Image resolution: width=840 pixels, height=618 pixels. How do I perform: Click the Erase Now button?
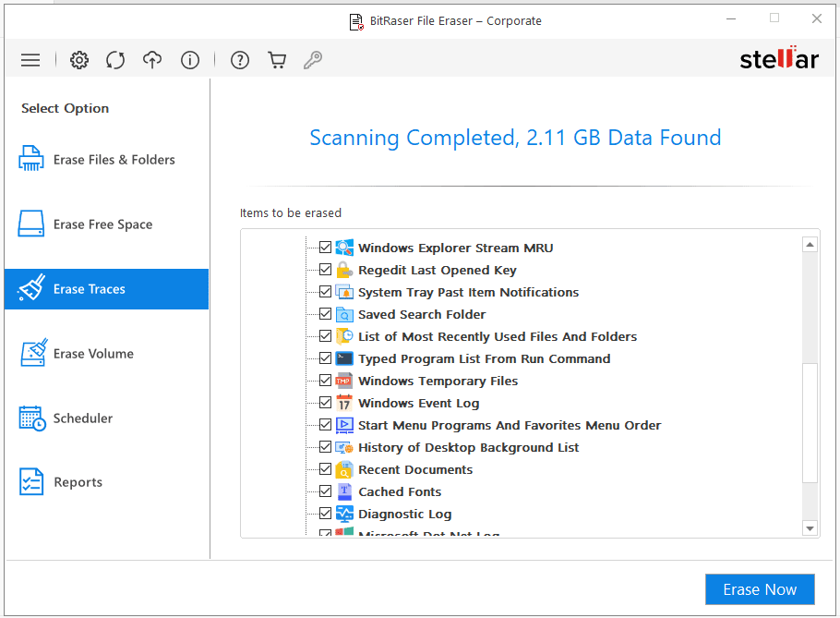coord(760,589)
